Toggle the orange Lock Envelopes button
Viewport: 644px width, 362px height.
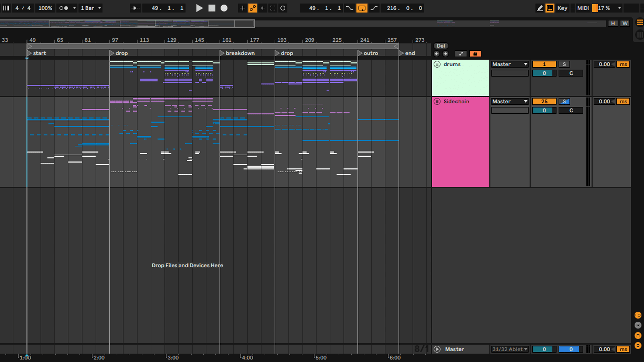click(475, 54)
